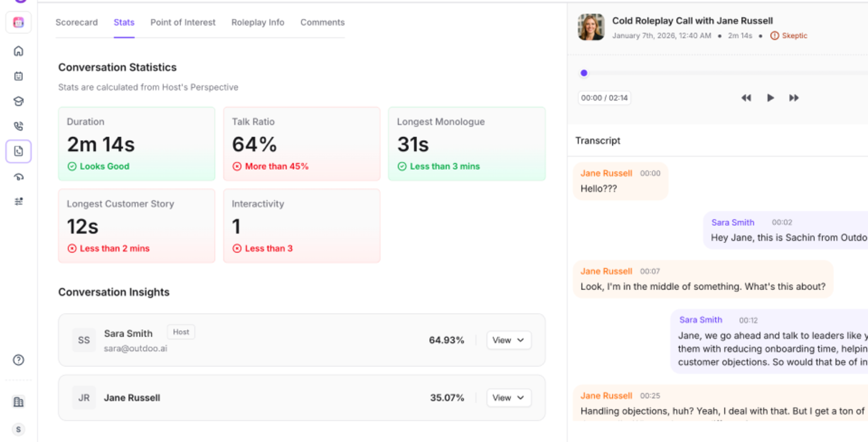Click the building organization icon
Screen dimensions: 868x442
18,402
